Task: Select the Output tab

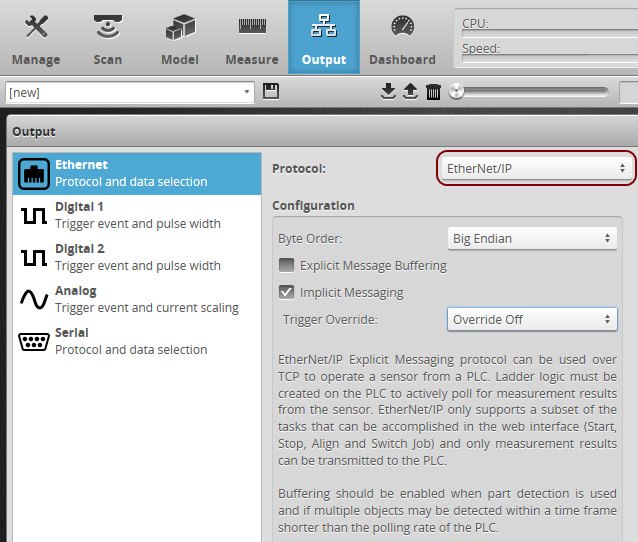Action: [x=324, y=37]
